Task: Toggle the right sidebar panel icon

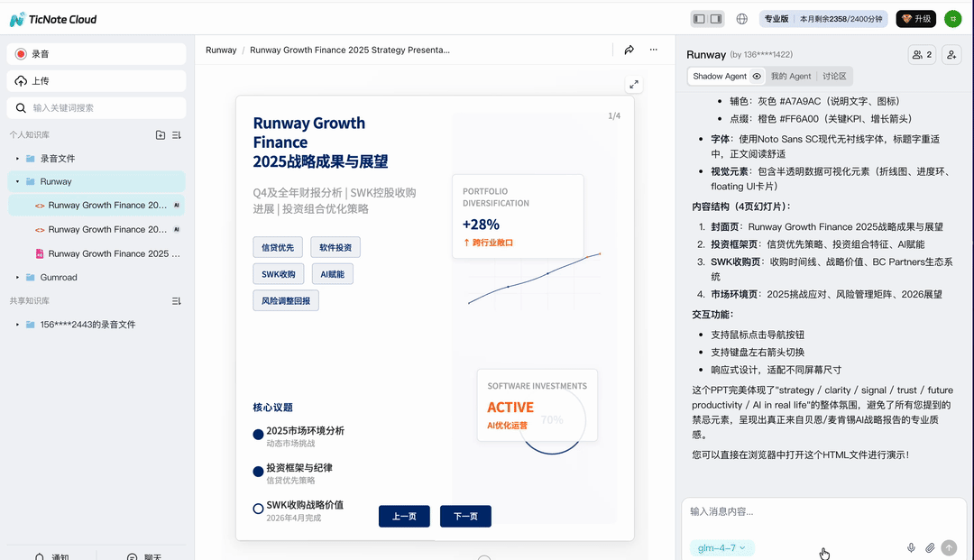Action: coord(716,19)
